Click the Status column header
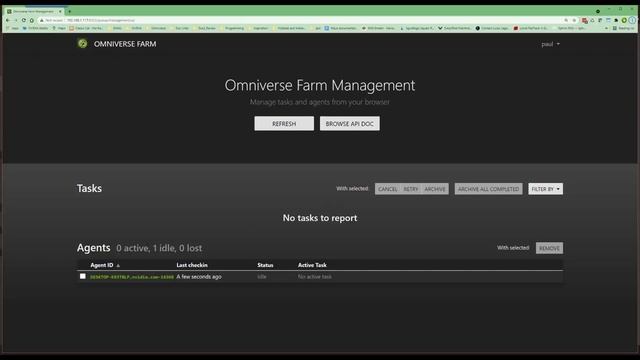Screen dimensions: 640x360 pyautogui.click(x=265, y=265)
